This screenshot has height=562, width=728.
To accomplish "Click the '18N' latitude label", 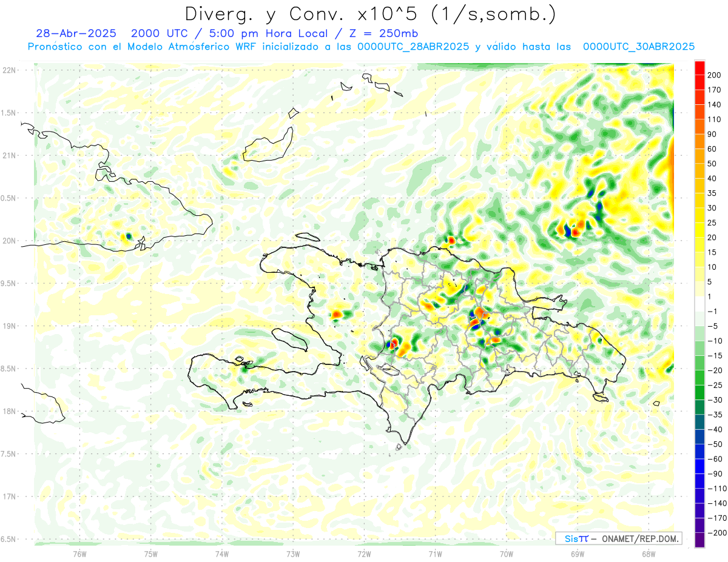I will (x=8, y=411).
